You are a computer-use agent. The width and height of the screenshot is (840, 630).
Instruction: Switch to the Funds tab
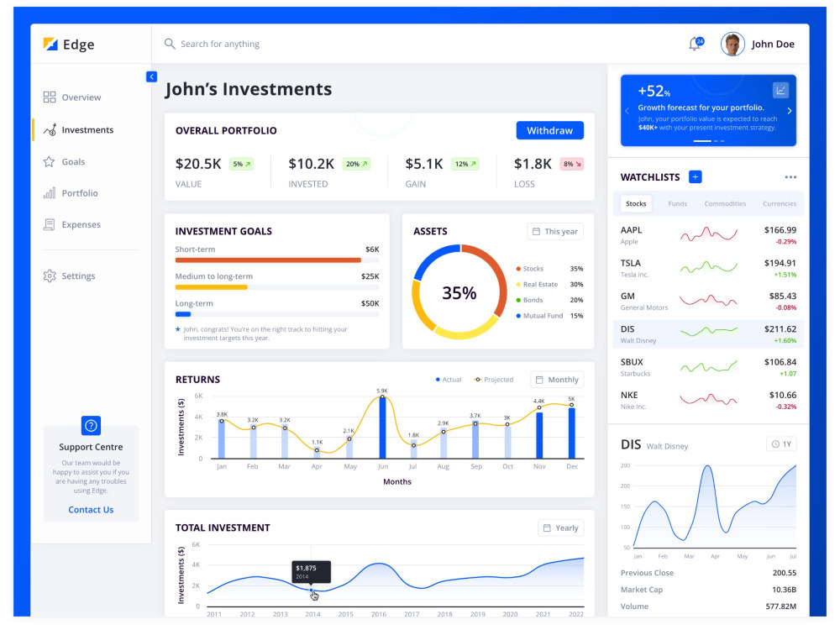[677, 203]
